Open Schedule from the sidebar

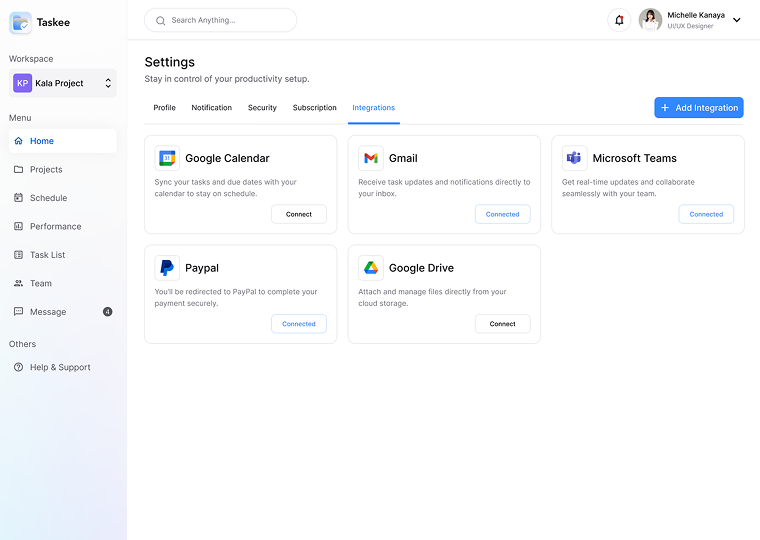coord(63,198)
